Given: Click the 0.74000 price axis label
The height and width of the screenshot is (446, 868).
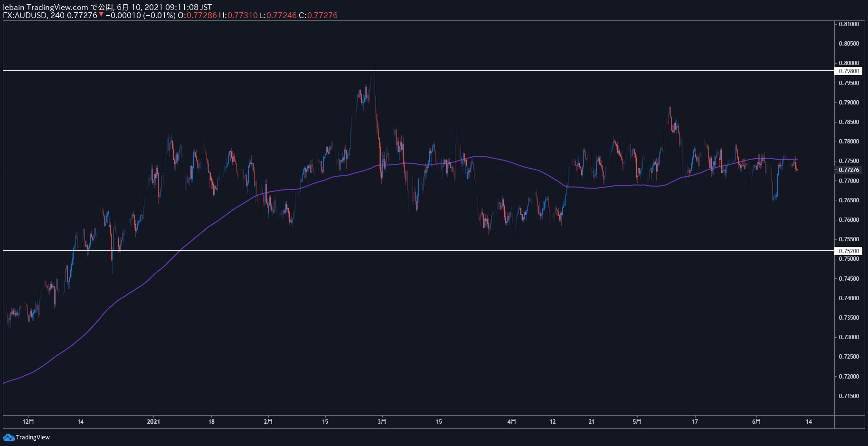Looking at the screenshot, I should pos(849,298).
